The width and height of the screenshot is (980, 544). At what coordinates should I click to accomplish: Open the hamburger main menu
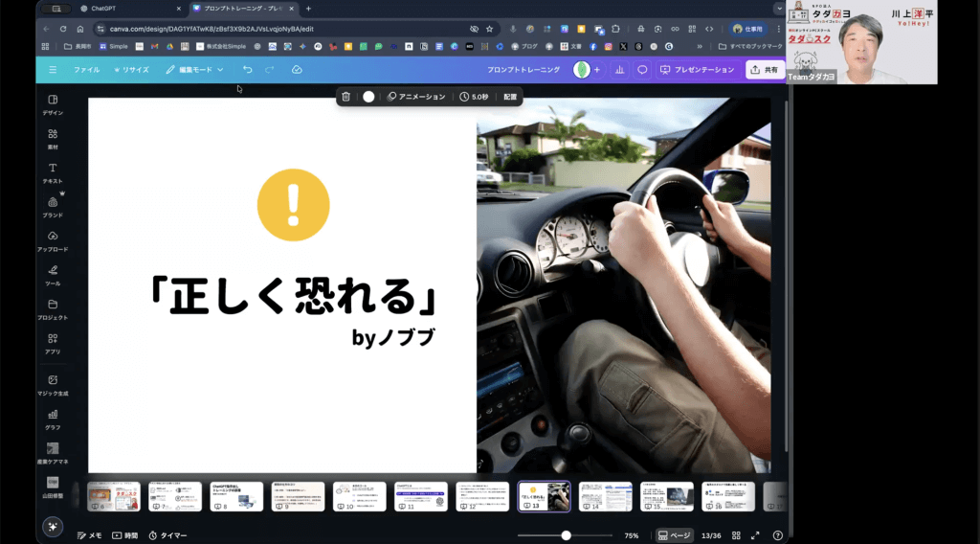53,70
